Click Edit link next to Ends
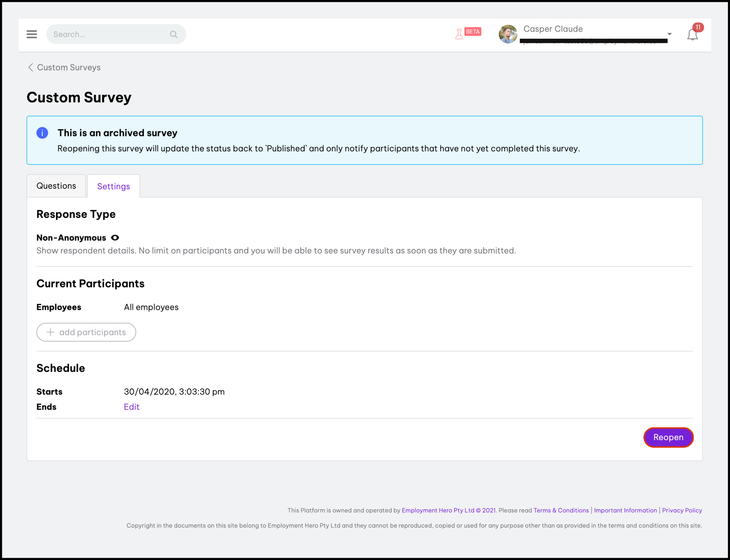730x560 pixels. (131, 407)
